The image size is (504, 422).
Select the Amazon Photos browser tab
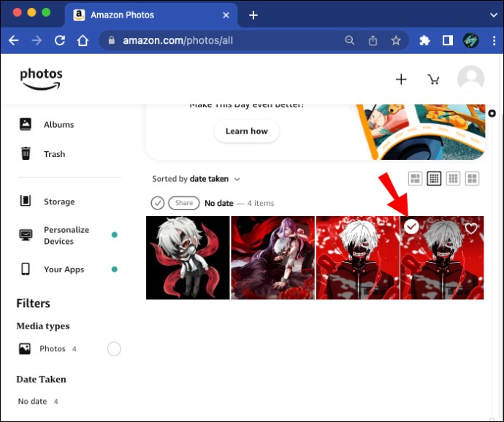(x=151, y=15)
